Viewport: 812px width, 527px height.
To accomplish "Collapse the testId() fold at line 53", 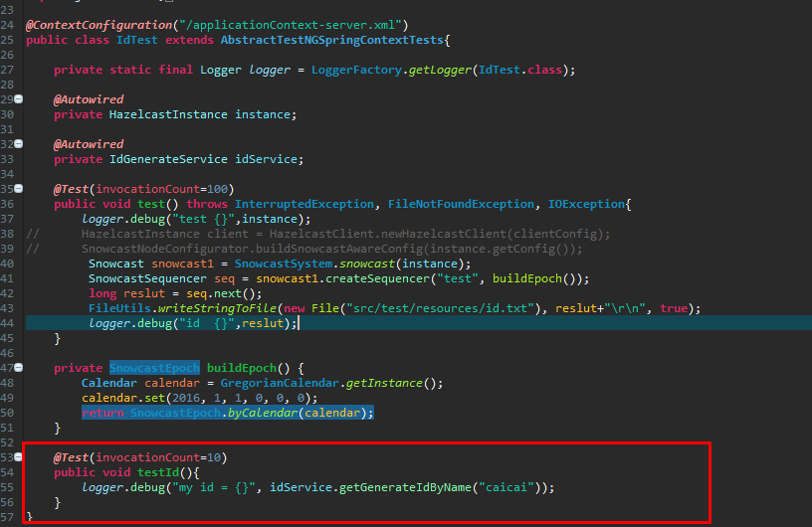I will [x=19, y=457].
